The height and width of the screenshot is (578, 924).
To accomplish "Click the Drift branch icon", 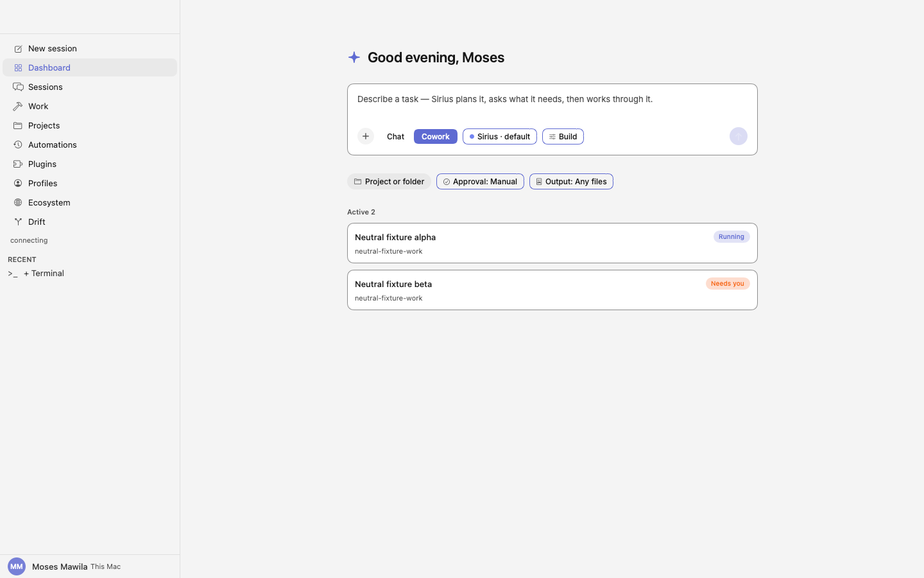I will (18, 222).
